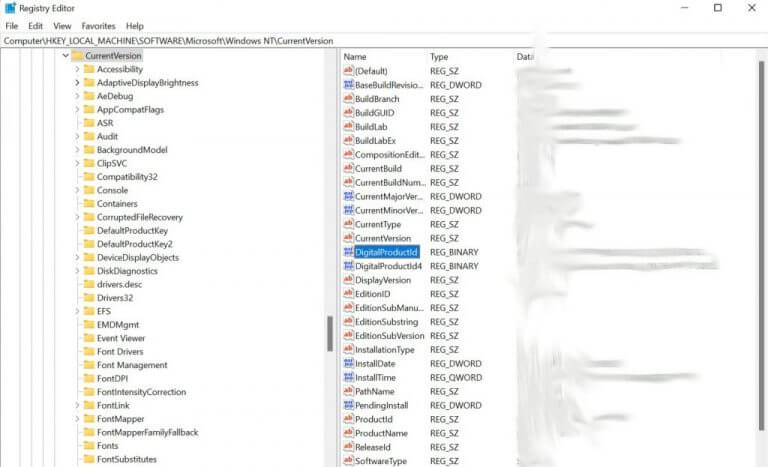Collapse the CurrentVersion key
The width and height of the screenshot is (768, 467).
[x=66, y=55]
